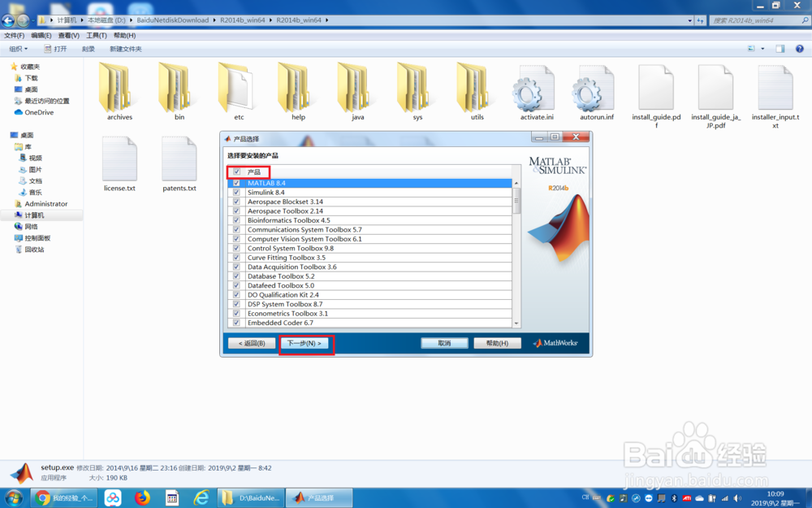Select the Database Toolbox 5.2 row
812x508 pixels.
(x=369, y=276)
